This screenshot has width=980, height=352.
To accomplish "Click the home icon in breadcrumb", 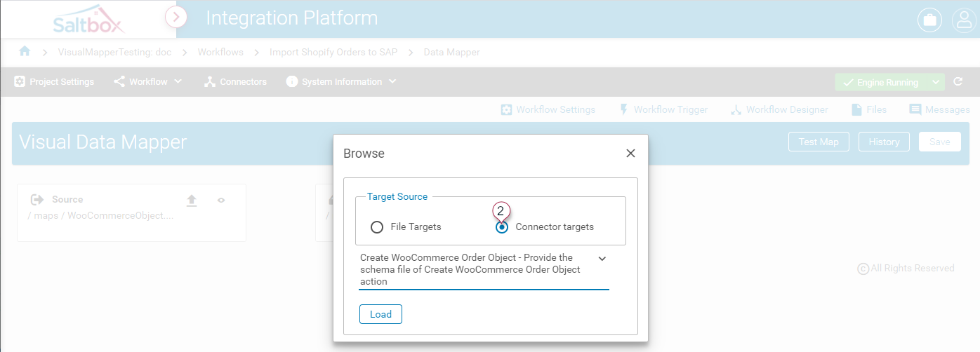I will pyautogui.click(x=25, y=52).
